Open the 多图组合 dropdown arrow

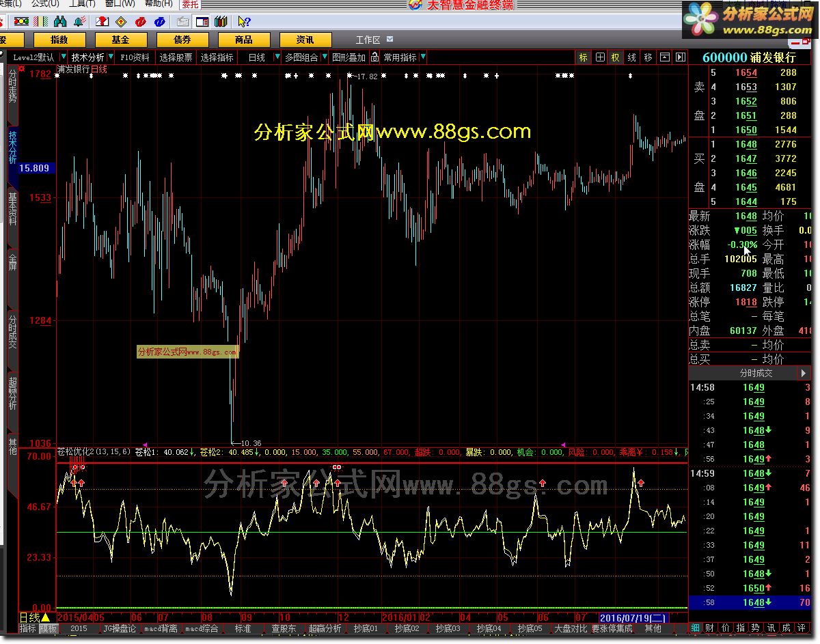tap(325, 57)
